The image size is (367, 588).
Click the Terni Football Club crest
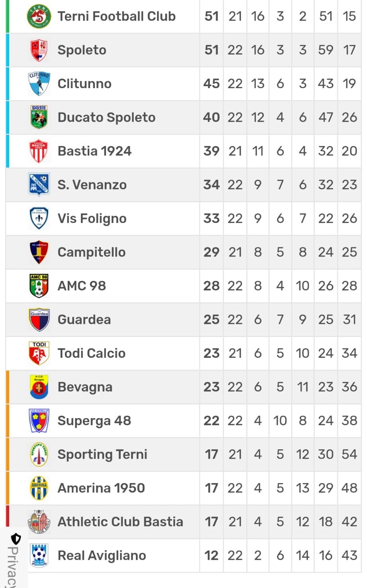click(x=39, y=16)
